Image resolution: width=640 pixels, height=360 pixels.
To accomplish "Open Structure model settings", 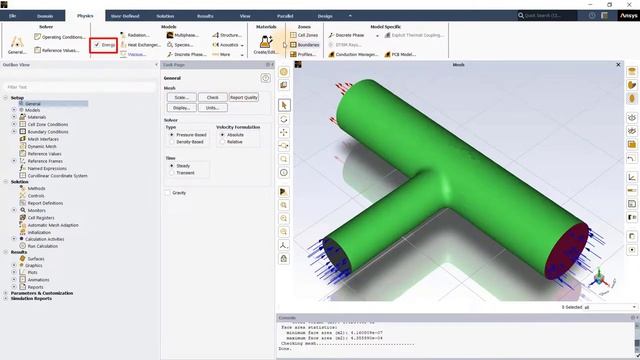I will (x=227, y=35).
